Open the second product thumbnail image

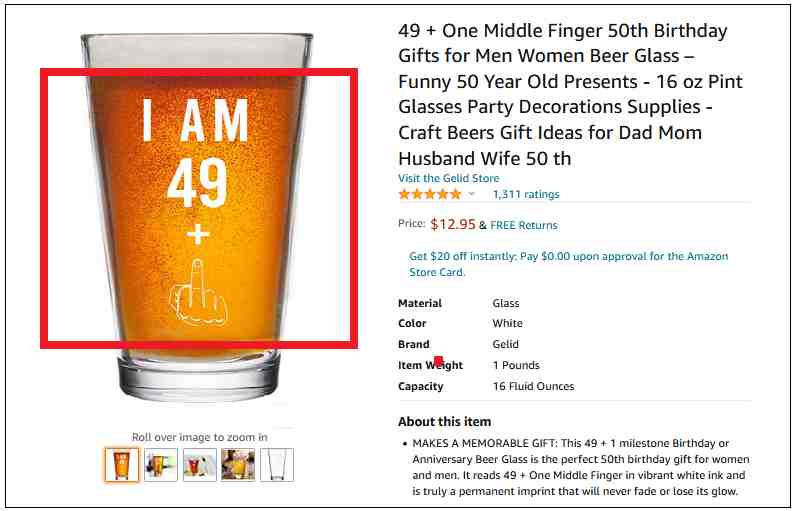click(x=160, y=464)
